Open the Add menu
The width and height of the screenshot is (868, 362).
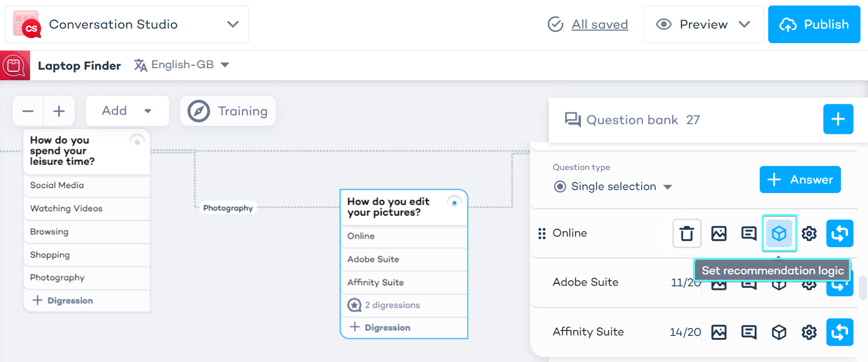(x=127, y=111)
